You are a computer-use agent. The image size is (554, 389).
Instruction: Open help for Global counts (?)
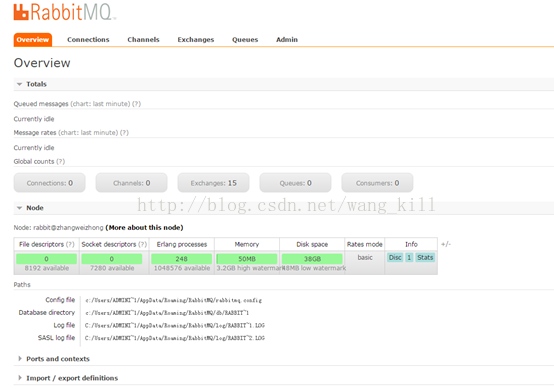tap(61, 161)
